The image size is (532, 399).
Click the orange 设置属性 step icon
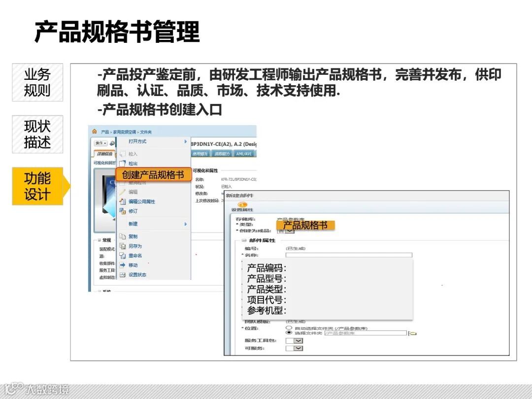242,204
